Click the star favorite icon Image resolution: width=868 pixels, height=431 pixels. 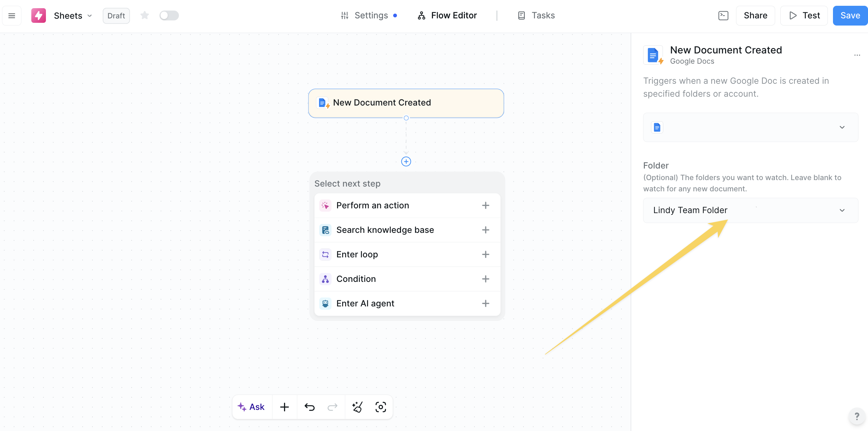[x=145, y=16]
